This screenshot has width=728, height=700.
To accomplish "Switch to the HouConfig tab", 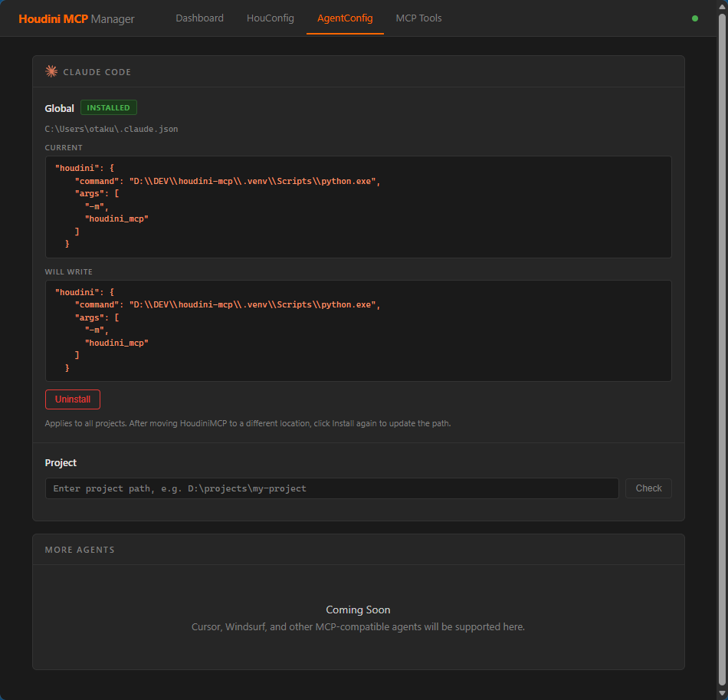I will (271, 18).
